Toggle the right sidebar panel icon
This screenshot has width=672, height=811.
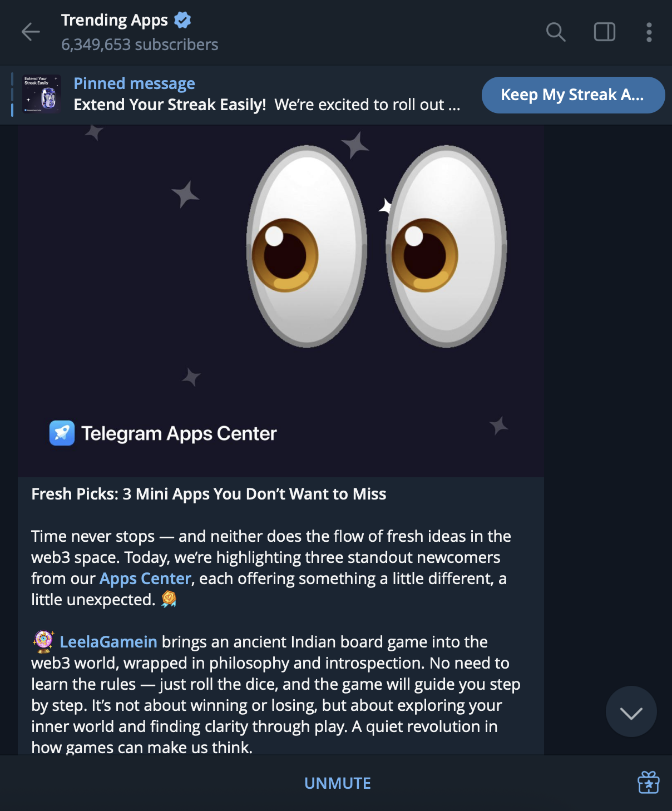tap(604, 32)
